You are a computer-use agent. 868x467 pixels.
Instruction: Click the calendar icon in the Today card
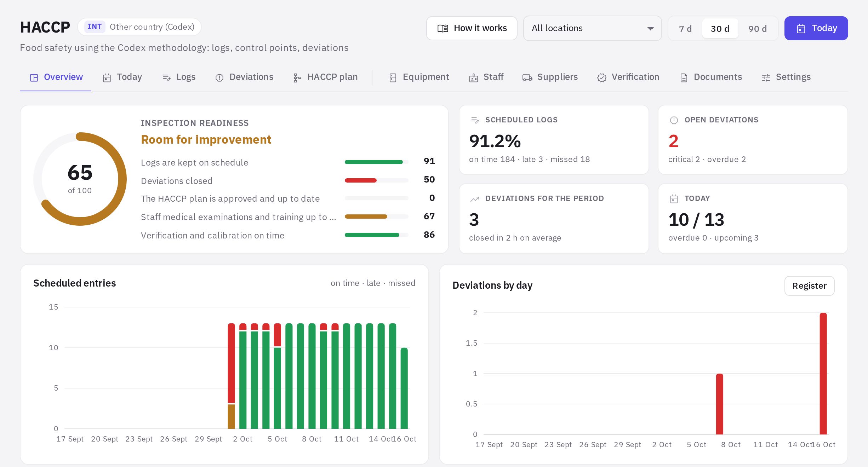pyautogui.click(x=674, y=199)
